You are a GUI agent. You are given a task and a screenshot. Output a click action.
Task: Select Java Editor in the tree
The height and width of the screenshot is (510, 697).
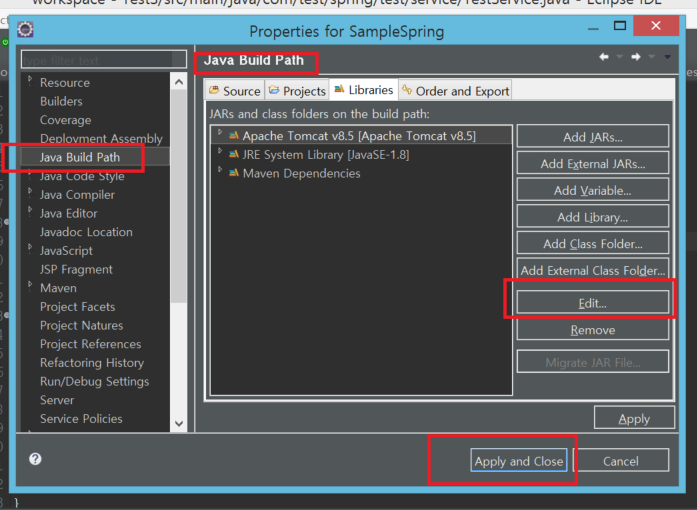click(x=68, y=213)
